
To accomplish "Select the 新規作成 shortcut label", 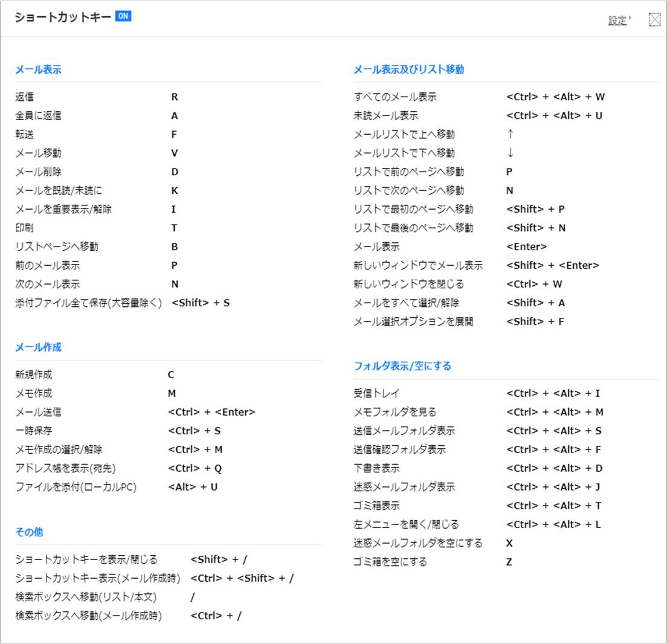I will (x=34, y=375).
